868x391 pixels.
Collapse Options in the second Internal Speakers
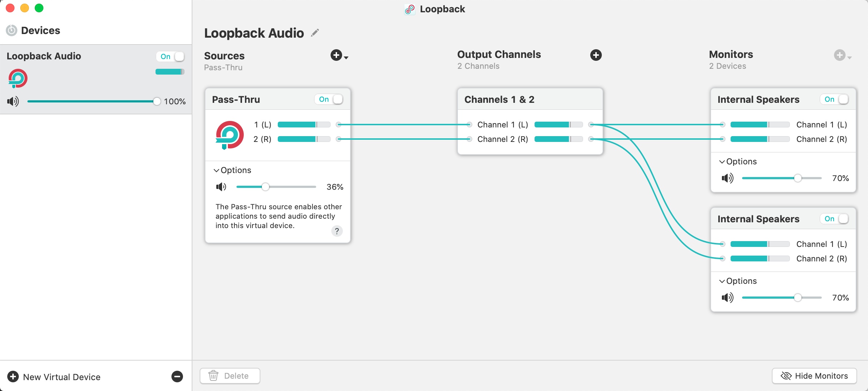tap(738, 281)
